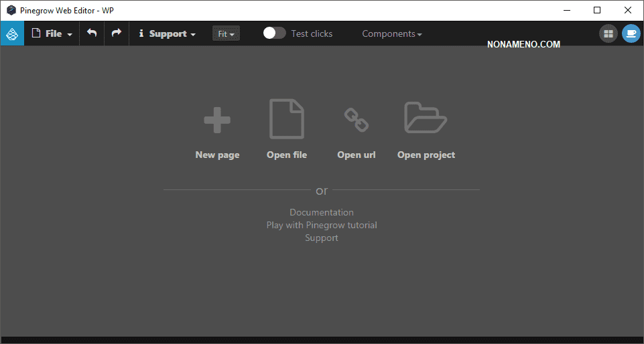Open the Support menu in toolbar
This screenshot has width=644, height=344.
click(x=167, y=33)
